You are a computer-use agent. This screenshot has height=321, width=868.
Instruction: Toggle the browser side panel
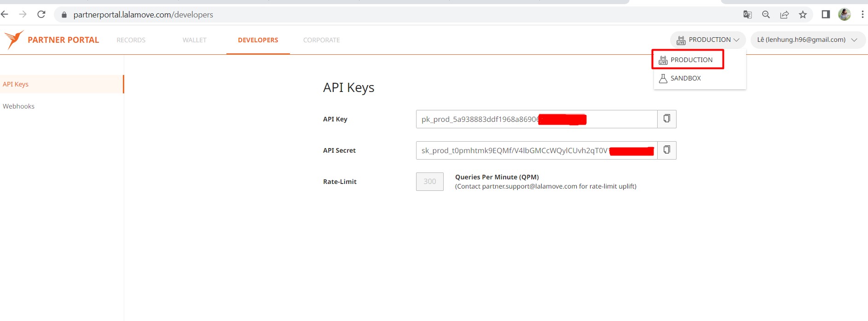(x=826, y=15)
